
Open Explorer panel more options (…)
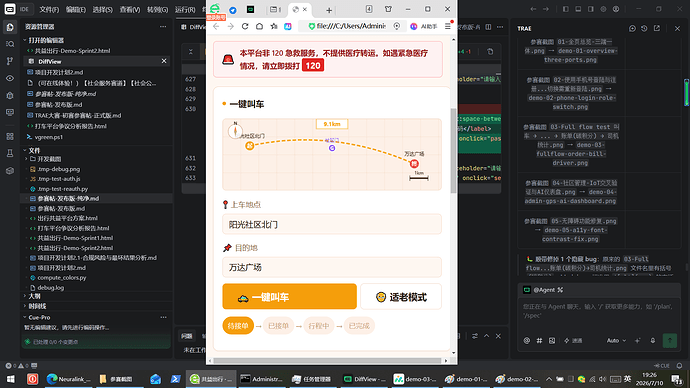(163, 26)
